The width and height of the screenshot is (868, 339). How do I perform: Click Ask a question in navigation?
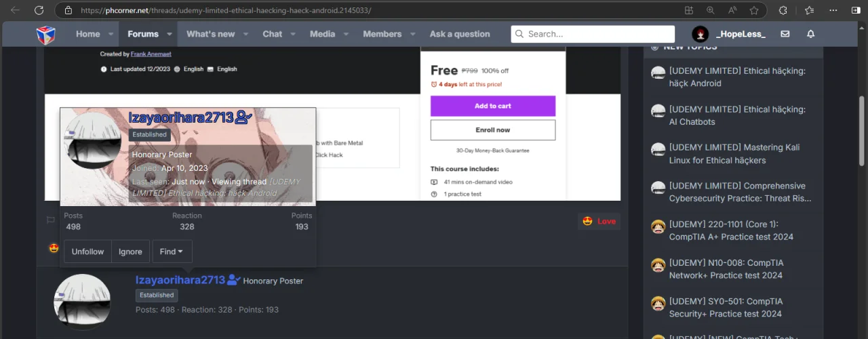(x=460, y=34)
